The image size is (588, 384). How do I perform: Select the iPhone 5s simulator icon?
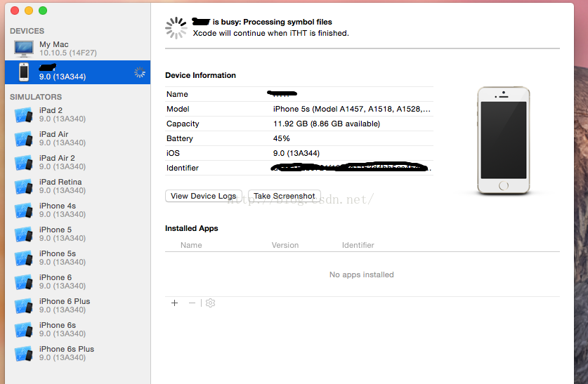tap(24, 258)
